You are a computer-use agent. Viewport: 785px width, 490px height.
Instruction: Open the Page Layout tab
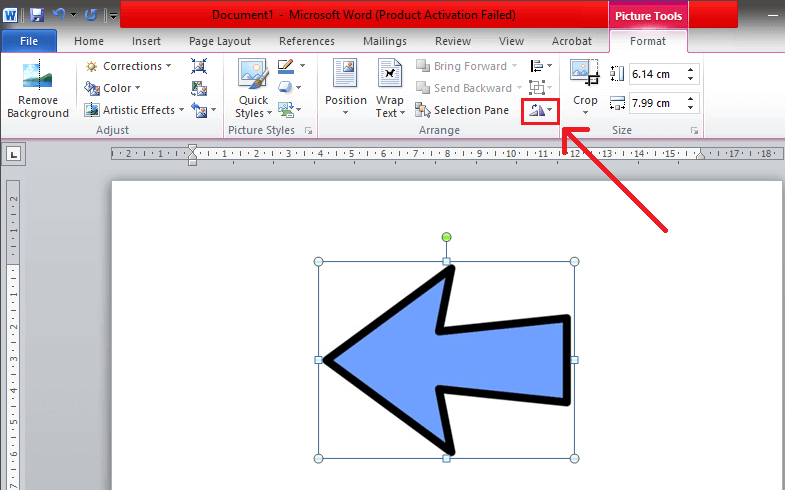pos(220,41)
